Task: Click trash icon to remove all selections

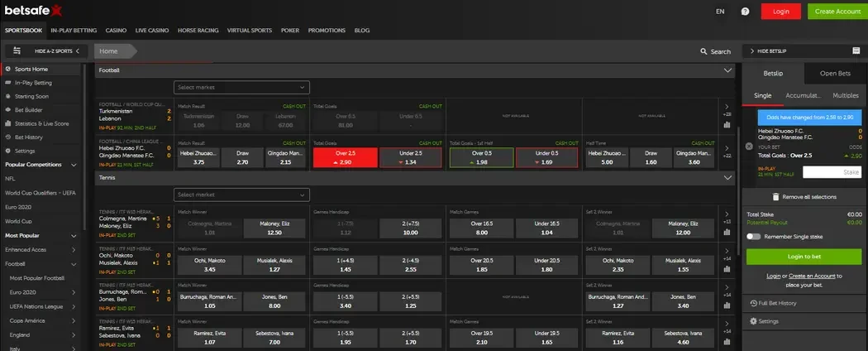Action: [775, 197]
